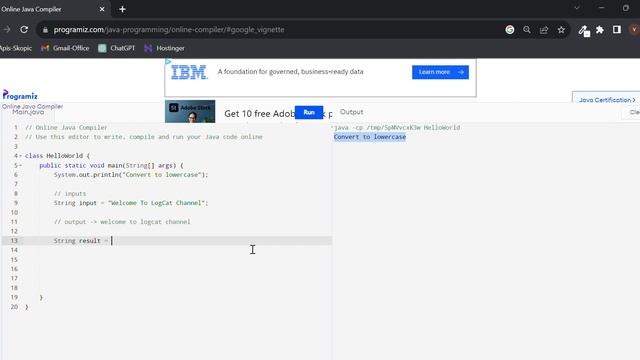Click the IBM ad Learn more button
The width and height of the screenshot is (640, 360).
click(x=440, y=72)
